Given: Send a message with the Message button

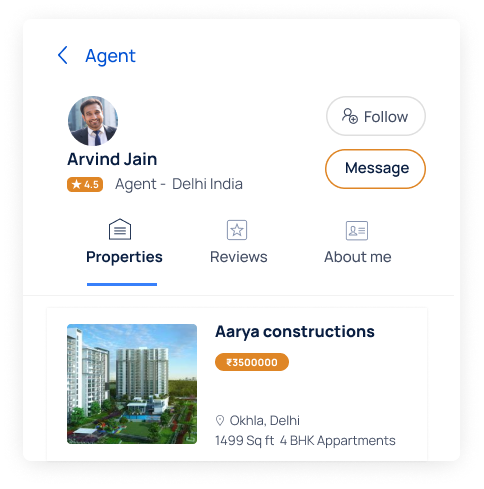Looking at the screenshot, I should [375, 169].
